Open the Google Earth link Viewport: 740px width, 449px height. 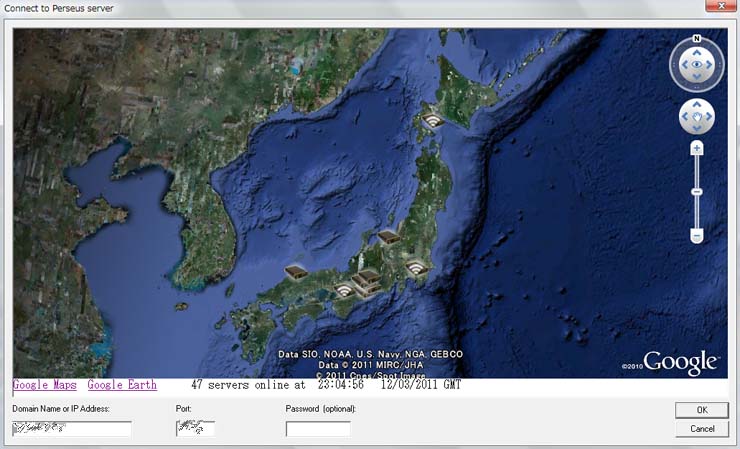point(122,385)
